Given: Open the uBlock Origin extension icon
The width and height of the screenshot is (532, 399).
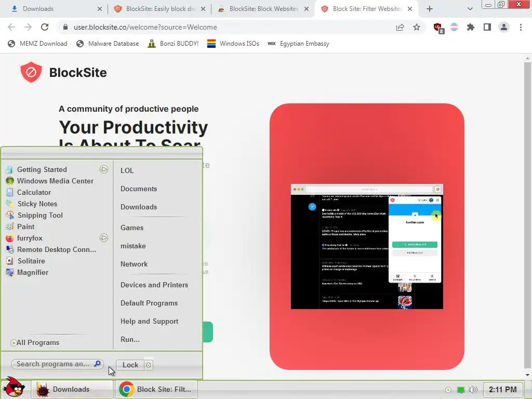Looking at the screenshot, I should coord(438,28).
